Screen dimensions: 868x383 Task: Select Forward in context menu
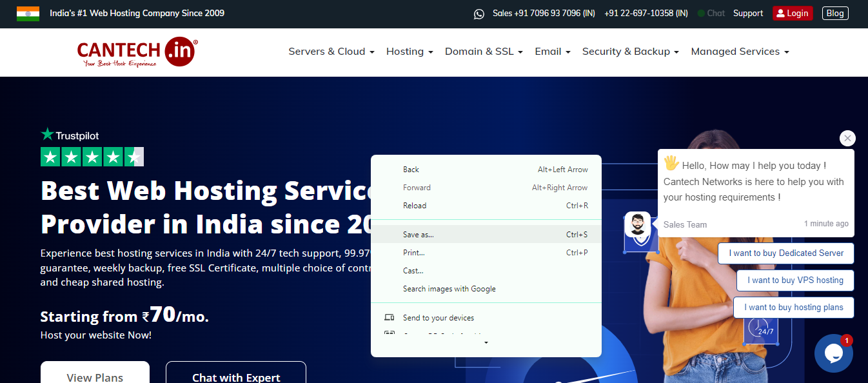pos(486,188)
